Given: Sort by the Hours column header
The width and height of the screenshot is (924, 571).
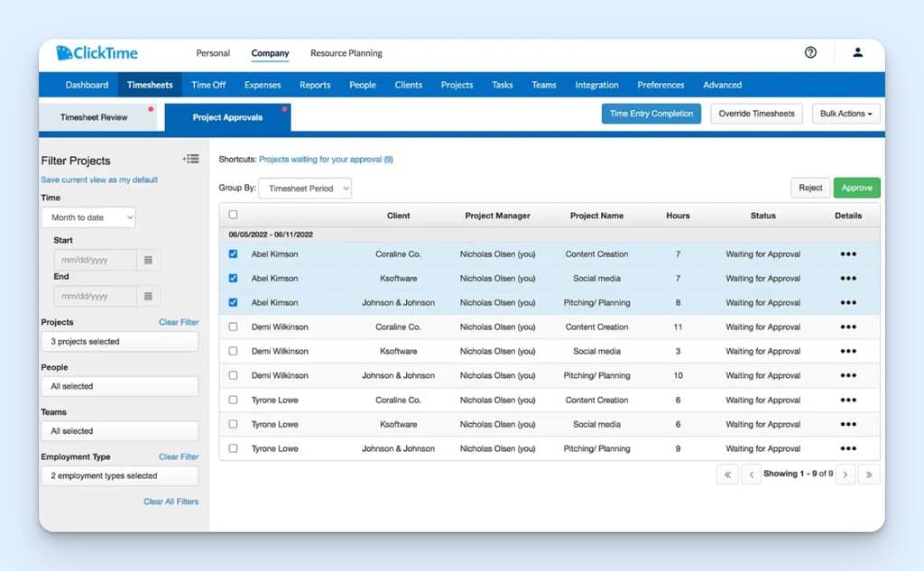Looking at the screenshot, I should click(678, 216).
